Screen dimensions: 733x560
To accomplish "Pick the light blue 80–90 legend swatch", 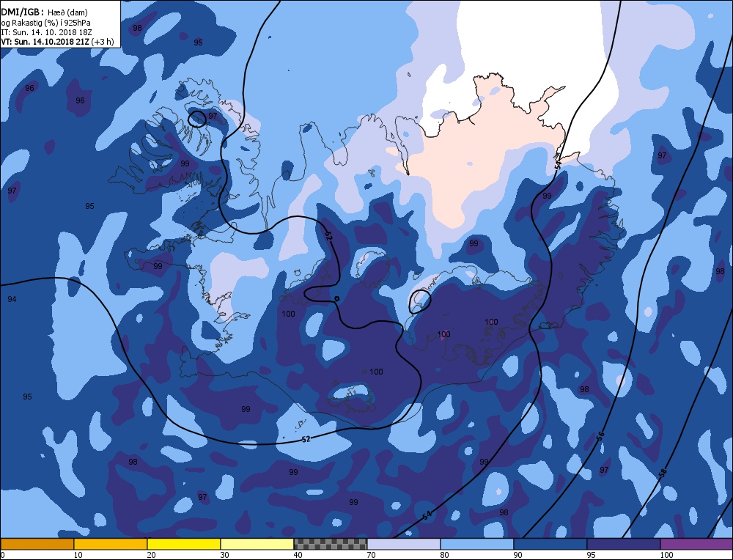I will [477, 544].
